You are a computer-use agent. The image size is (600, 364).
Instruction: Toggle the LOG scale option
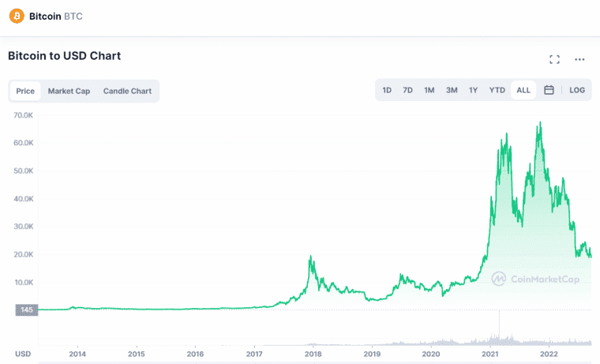pos(577,90)
